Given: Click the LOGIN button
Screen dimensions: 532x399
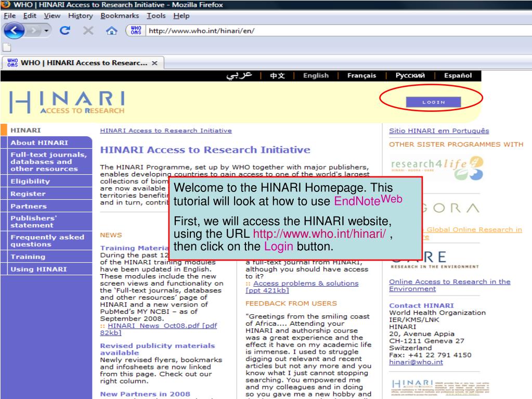Looking at the screenshot, I should pos(433,102).
